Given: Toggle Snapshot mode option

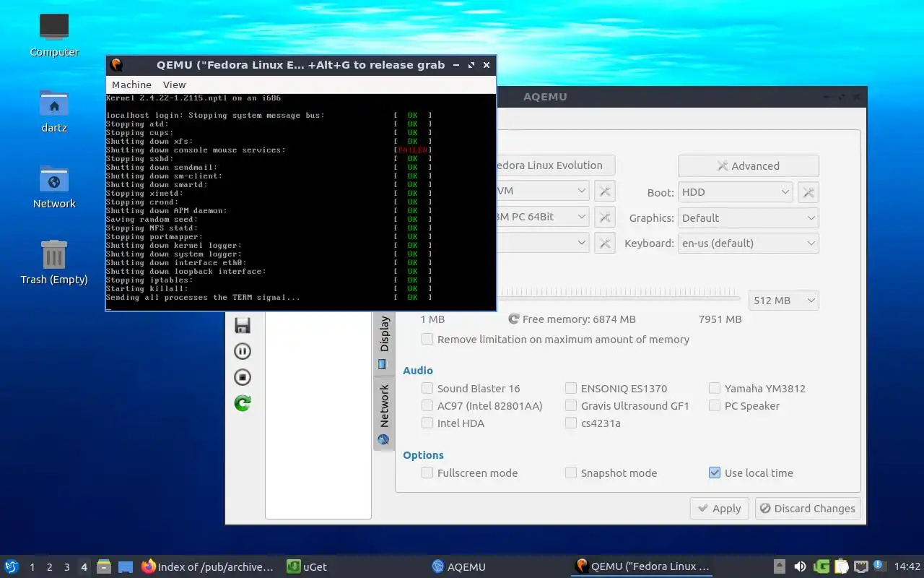Looking at the screenshot, I should click(571, 473).
